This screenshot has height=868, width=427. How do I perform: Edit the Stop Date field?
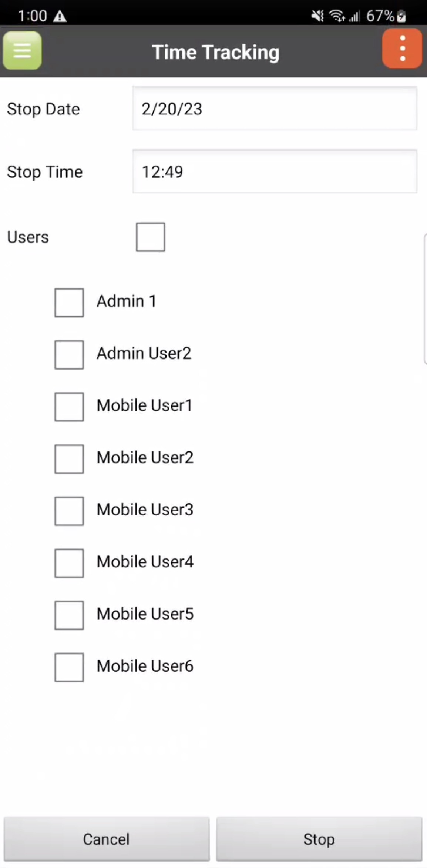(275, 108)
